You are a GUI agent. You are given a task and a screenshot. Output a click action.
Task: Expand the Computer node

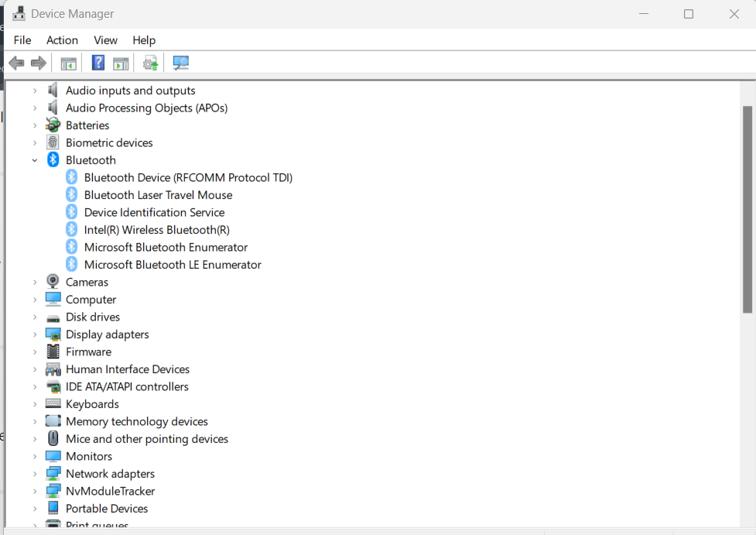[35, 300]
